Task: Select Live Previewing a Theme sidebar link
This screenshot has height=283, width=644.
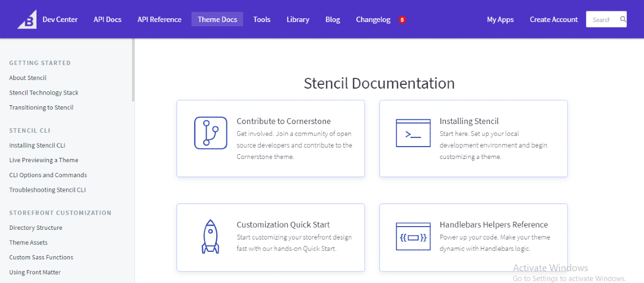Action: [x=43, y=160]
